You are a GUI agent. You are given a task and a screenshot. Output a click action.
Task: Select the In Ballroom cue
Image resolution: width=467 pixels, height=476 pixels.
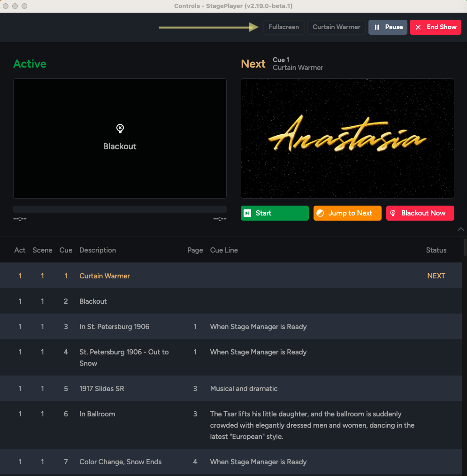231,425
